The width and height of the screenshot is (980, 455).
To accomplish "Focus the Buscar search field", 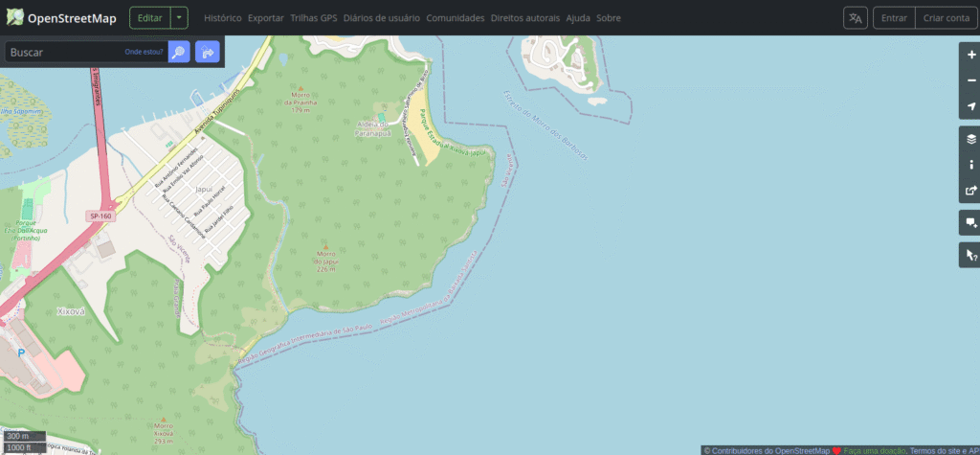I will [x=62, y=53].
